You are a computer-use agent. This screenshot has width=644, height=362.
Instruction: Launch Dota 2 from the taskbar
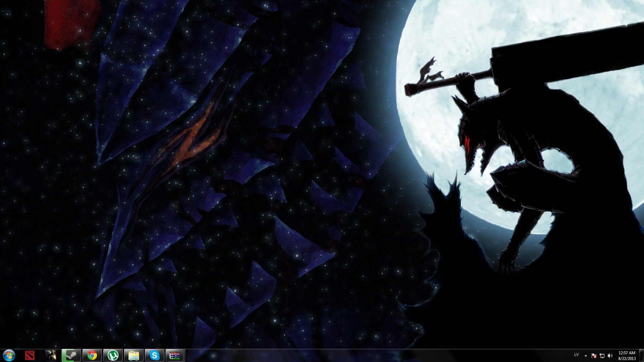30,356
